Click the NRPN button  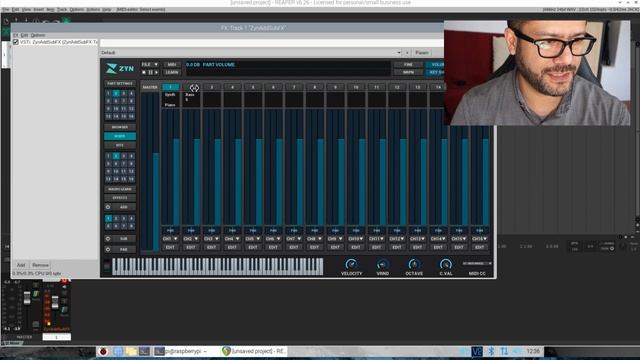[408, 72]
